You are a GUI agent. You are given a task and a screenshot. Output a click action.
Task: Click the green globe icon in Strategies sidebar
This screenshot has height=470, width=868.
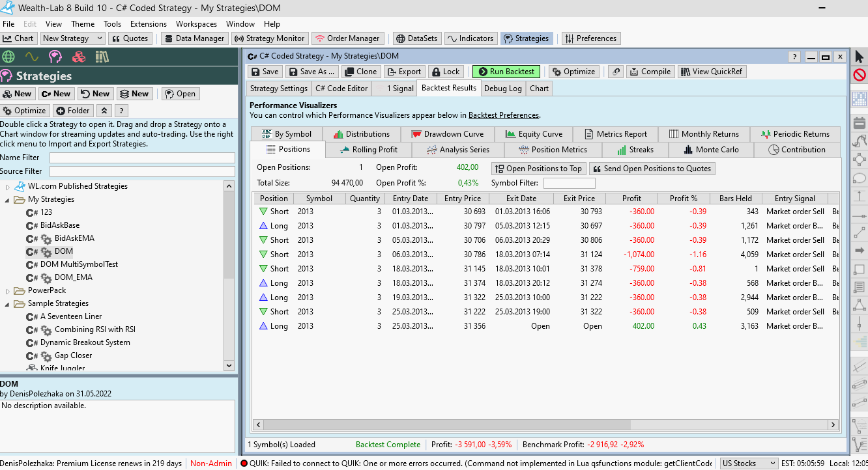pyautogui.click(x=8, y=57)
